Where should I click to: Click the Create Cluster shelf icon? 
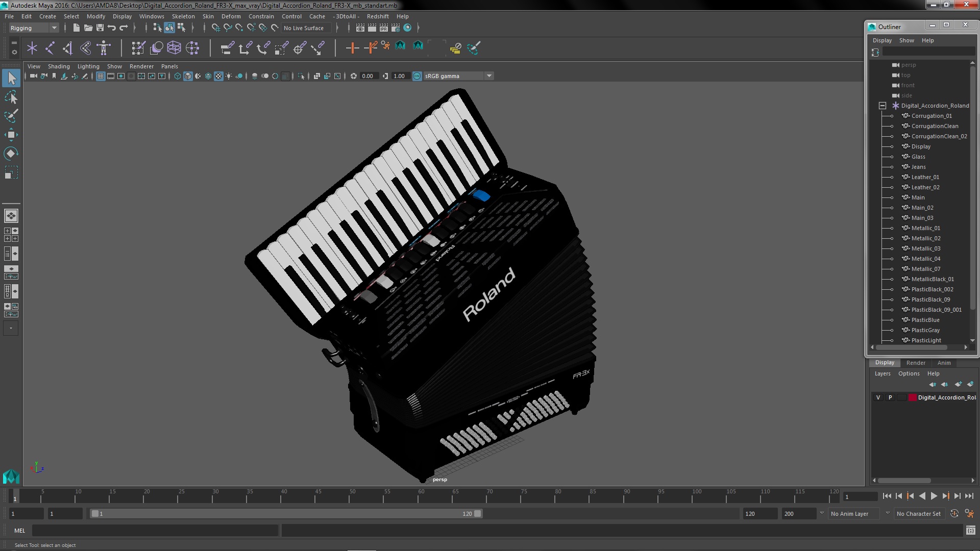click(192, 48)
